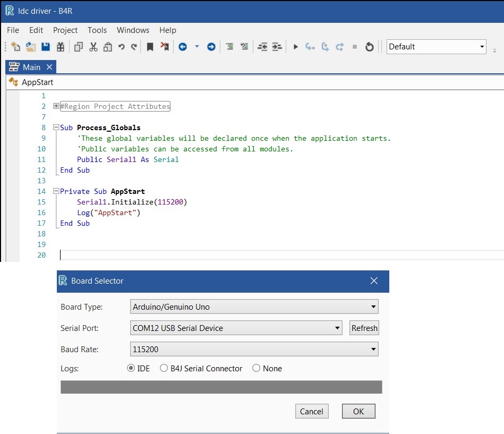This screenshot has height=434, width=504.
Task: Choose the None logs radio button
Action: (x=257, y=368)
